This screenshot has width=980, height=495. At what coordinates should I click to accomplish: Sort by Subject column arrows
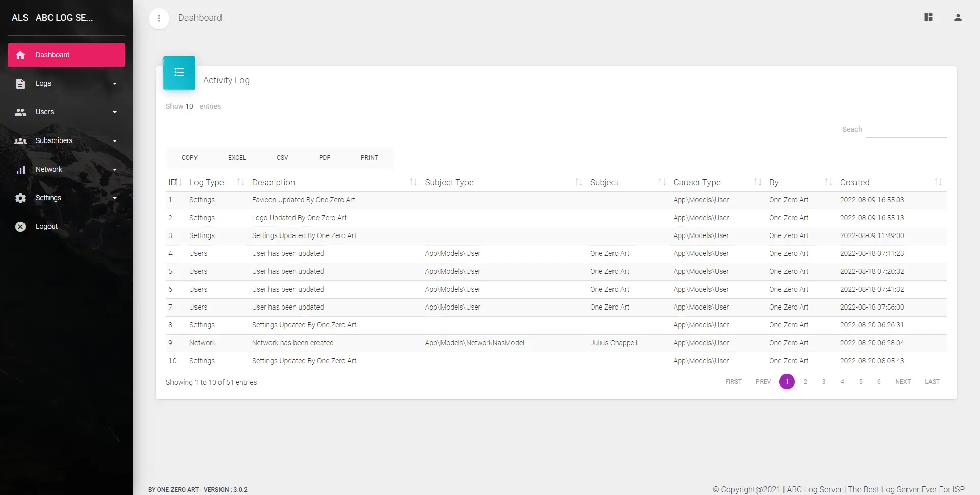662,182
